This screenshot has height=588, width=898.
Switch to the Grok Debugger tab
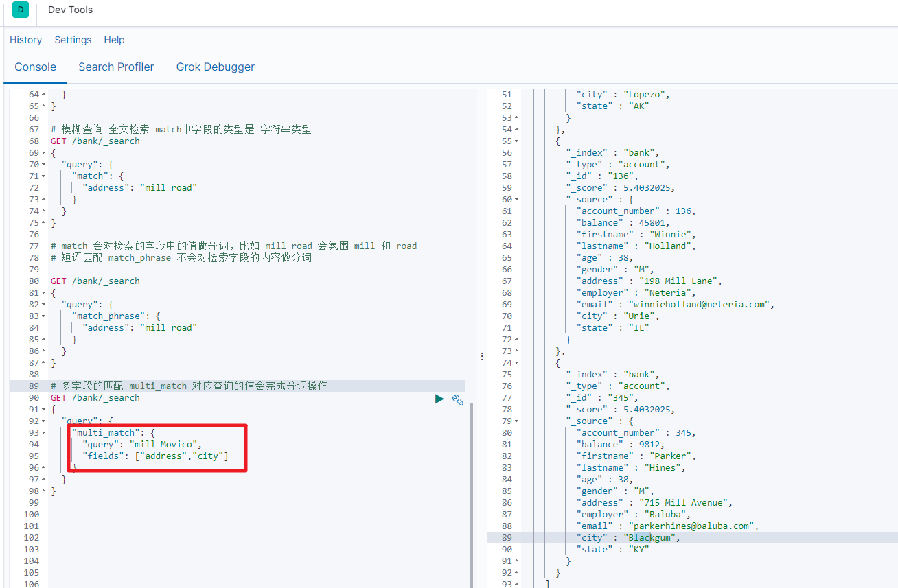click(216, 67)
